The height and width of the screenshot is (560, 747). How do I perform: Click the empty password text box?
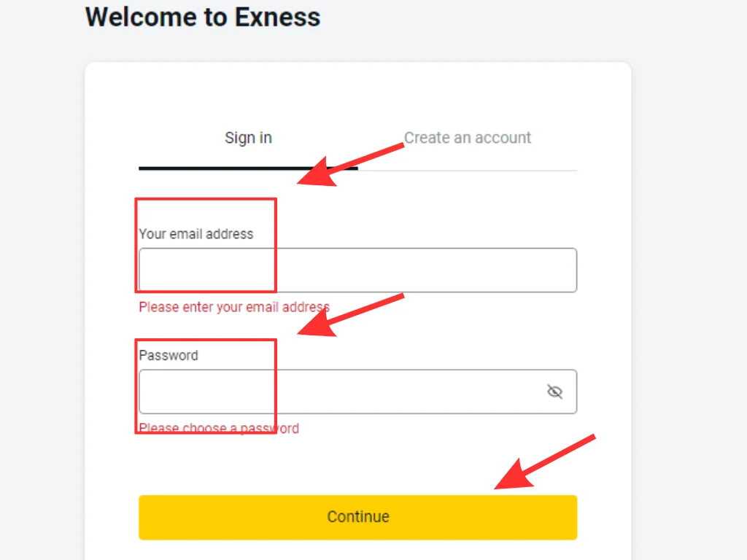(328, 392)
